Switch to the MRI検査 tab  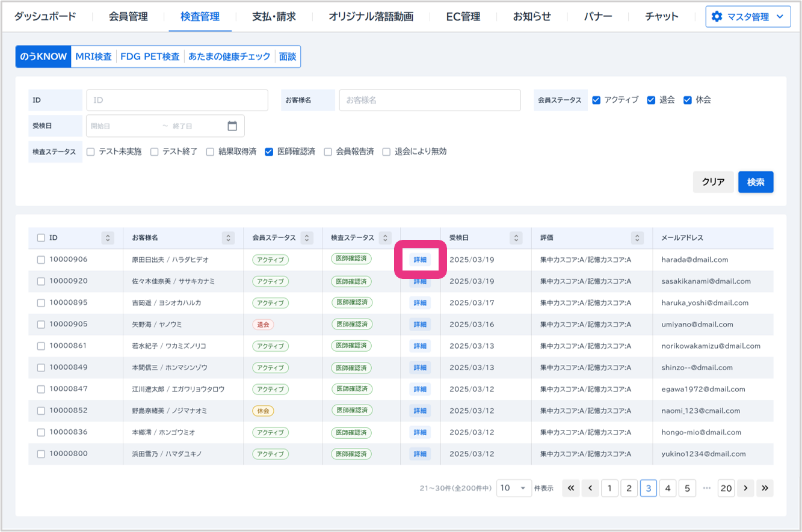[x=93, y=57]
